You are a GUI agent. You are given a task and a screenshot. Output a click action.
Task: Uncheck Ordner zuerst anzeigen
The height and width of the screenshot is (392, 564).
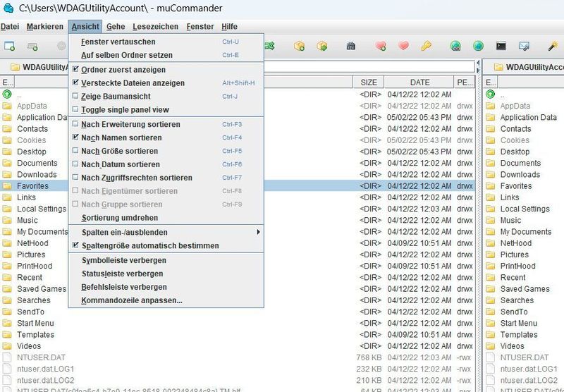[166, 69]
